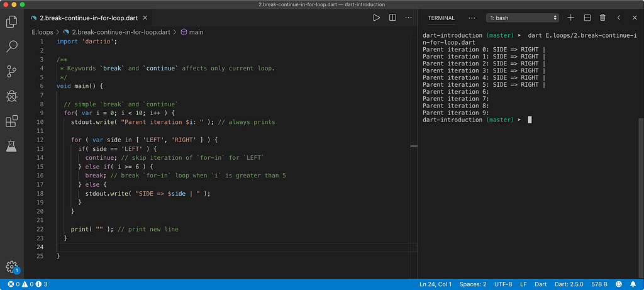Click the file name breadcrumb segment
644x290 pixels.
(121, 32)
